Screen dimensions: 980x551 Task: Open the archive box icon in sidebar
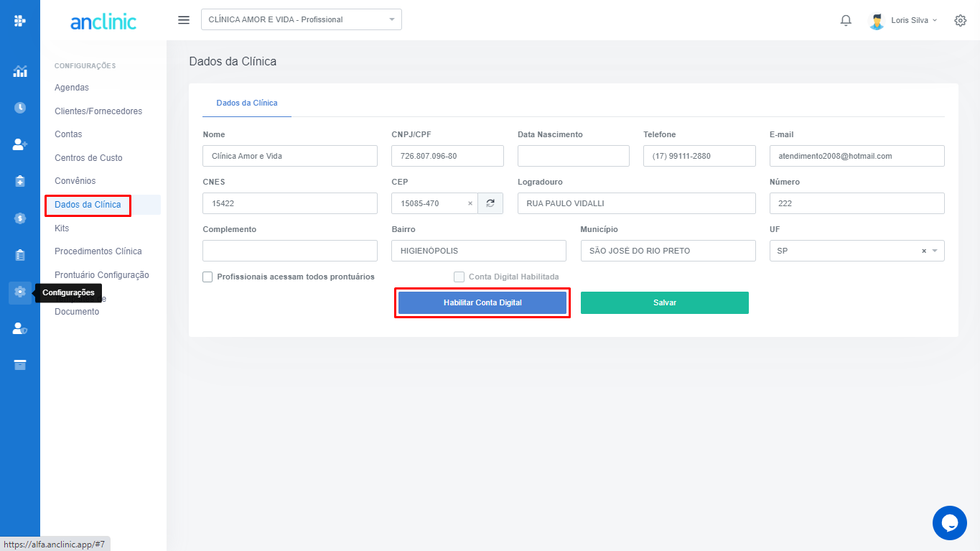(20, 365)
